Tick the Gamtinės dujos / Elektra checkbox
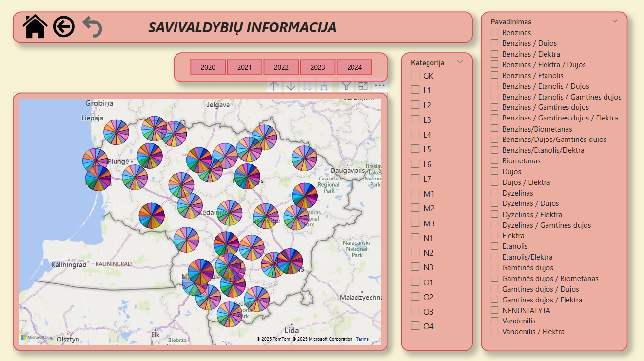This screenshot has width=644, height=361. point(495,300)
